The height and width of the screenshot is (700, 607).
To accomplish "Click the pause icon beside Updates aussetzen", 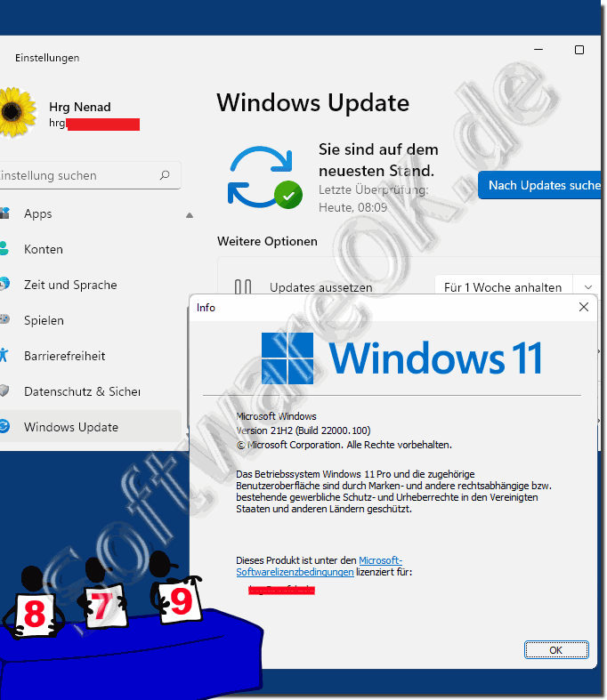I will pyautogui.click(x=243, y=286).
